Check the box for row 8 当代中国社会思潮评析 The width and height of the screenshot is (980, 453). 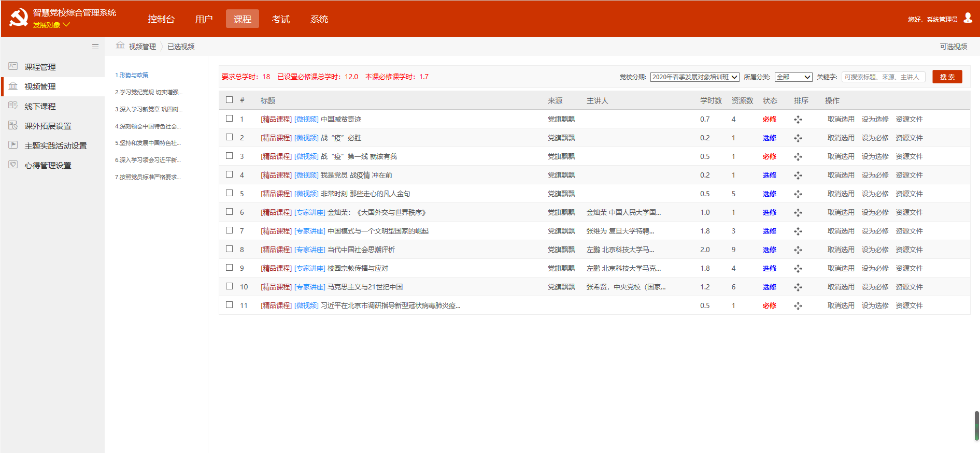[x=229, y=249]
